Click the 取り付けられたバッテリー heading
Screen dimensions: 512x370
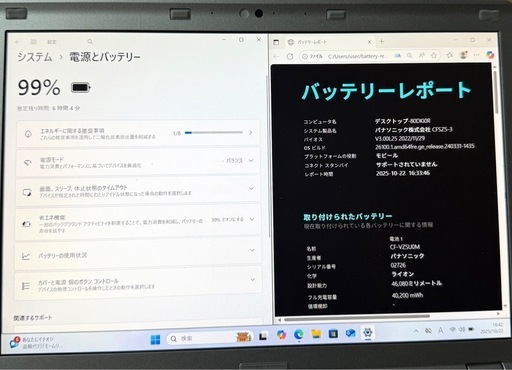pos(348,217)
